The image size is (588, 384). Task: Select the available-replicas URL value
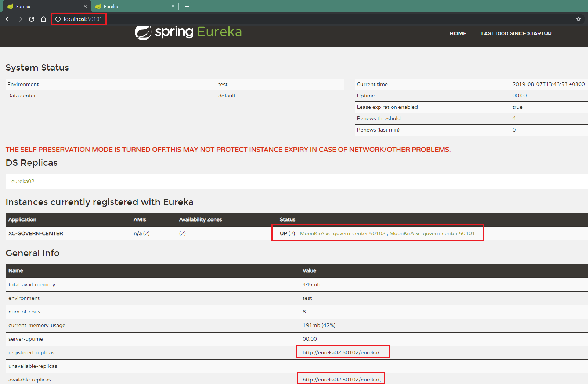point(342,380)
